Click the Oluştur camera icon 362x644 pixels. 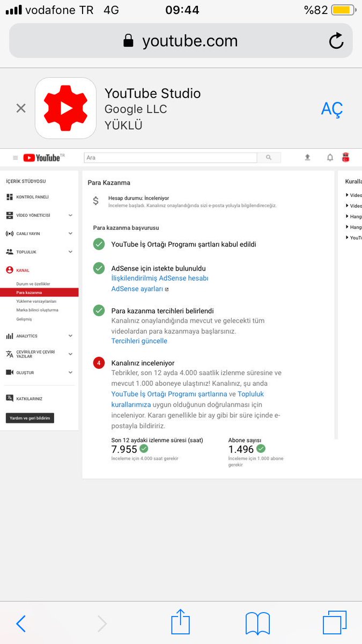10,372
